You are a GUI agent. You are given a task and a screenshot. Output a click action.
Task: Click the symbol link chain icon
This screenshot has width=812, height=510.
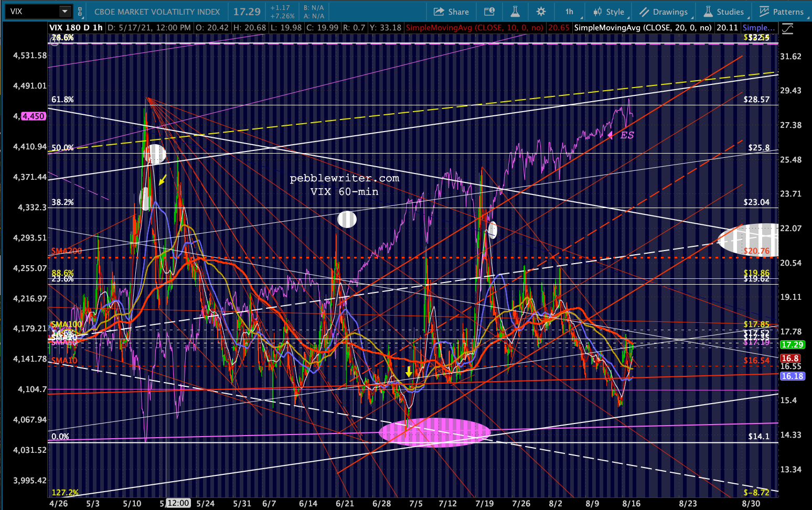tap(80, 12)
